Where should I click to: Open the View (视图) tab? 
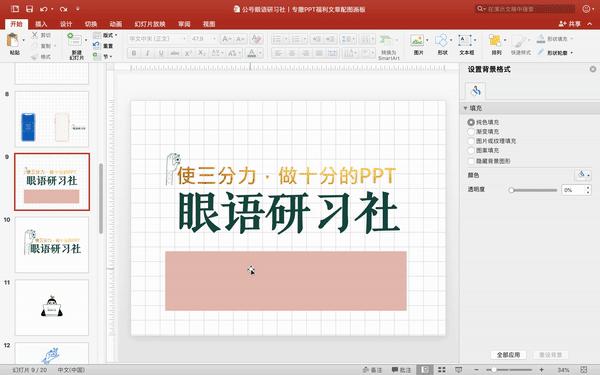[x=209, y=24]
